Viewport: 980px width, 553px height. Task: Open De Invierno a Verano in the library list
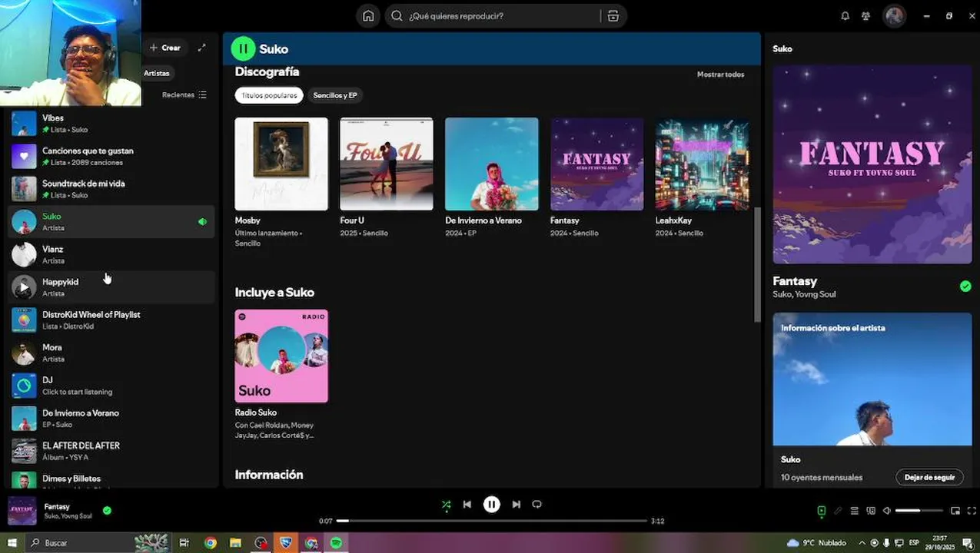click(x=111, y=419)
